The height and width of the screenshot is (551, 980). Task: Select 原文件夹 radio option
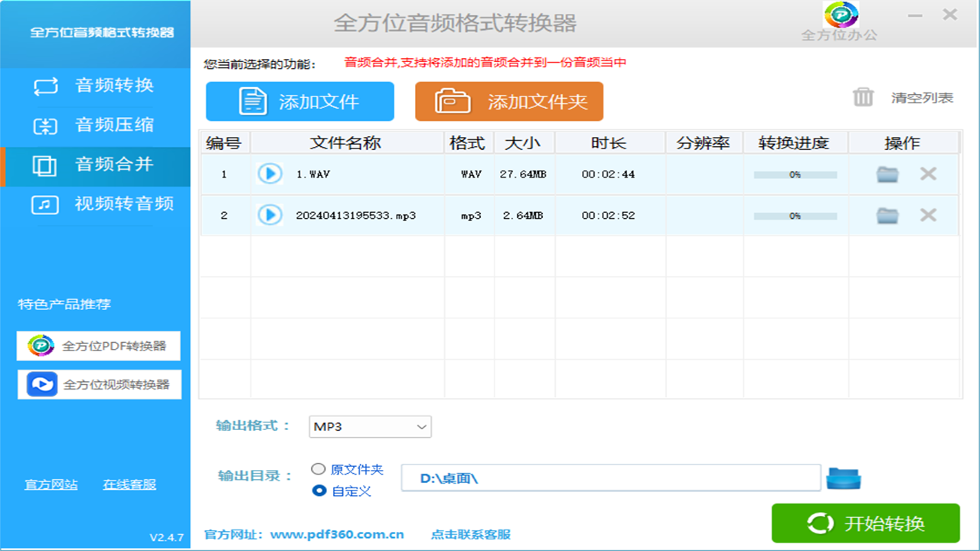[x=319, y=469]
